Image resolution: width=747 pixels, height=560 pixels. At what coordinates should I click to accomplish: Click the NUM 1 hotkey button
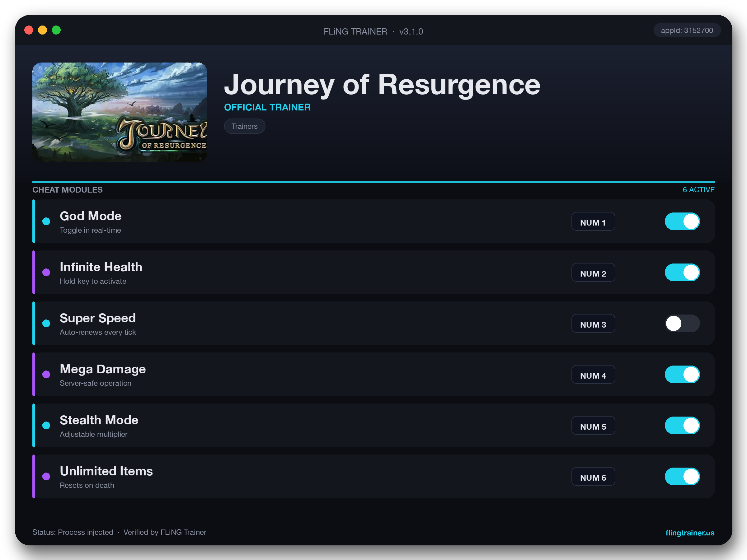pyautogui.click(x=593, y=222)
